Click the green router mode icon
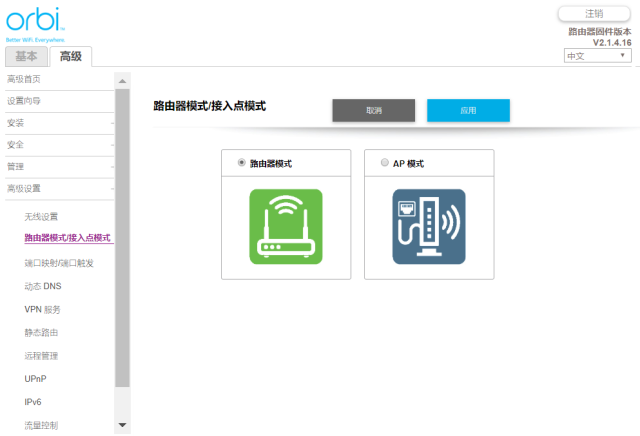Image resolution: width=640 pixels, height=436 pixels. 286,226
